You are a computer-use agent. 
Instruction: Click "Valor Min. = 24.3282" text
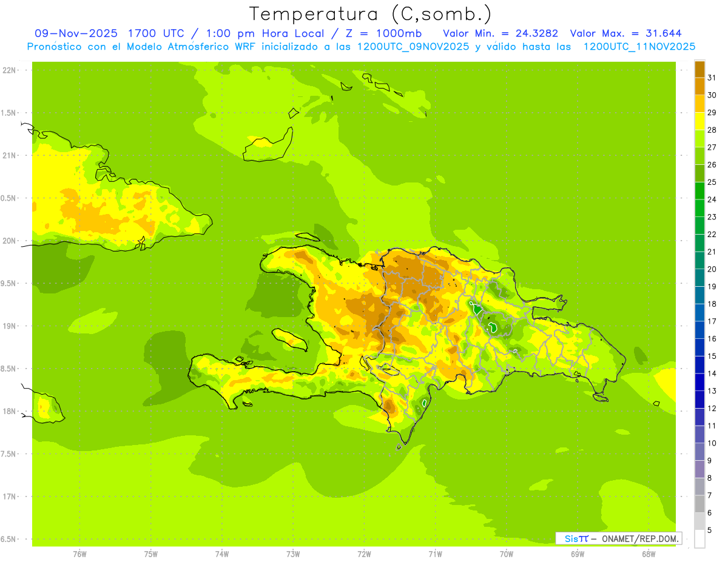click(500, 33)
